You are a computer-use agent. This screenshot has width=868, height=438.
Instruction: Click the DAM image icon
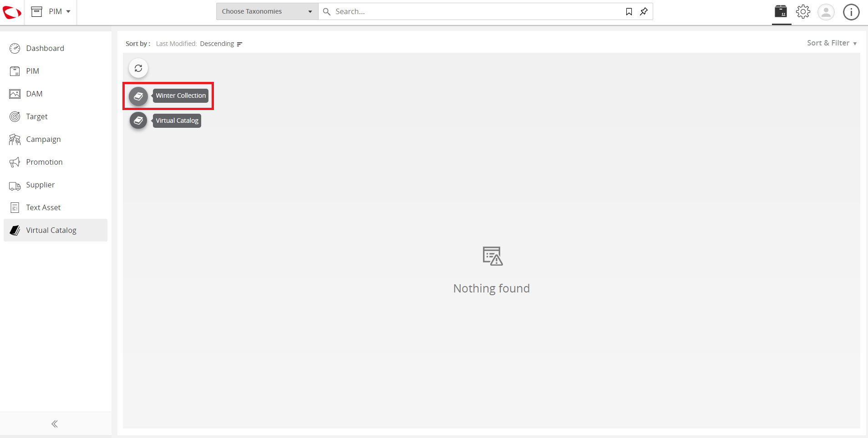15,94
